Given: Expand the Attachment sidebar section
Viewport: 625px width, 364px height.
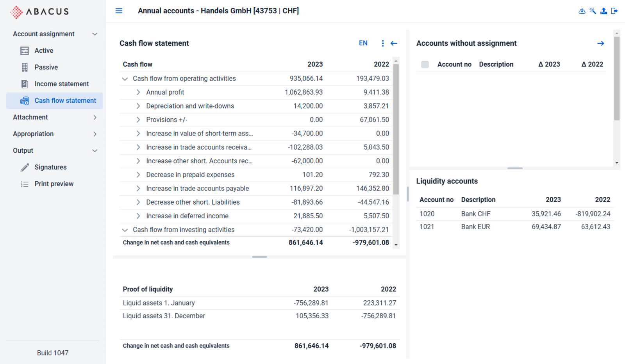Looking at the screenshot, I should [x=55, y=117].
